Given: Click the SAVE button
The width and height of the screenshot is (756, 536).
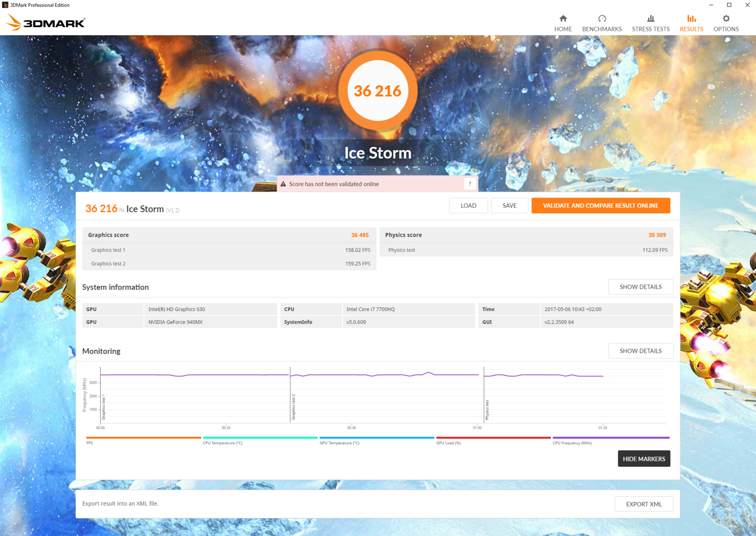Looking at the screenshot, I should coord(509,205).
